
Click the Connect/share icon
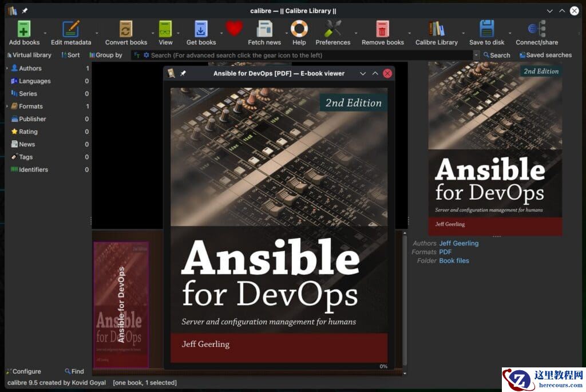pos(536,29)
